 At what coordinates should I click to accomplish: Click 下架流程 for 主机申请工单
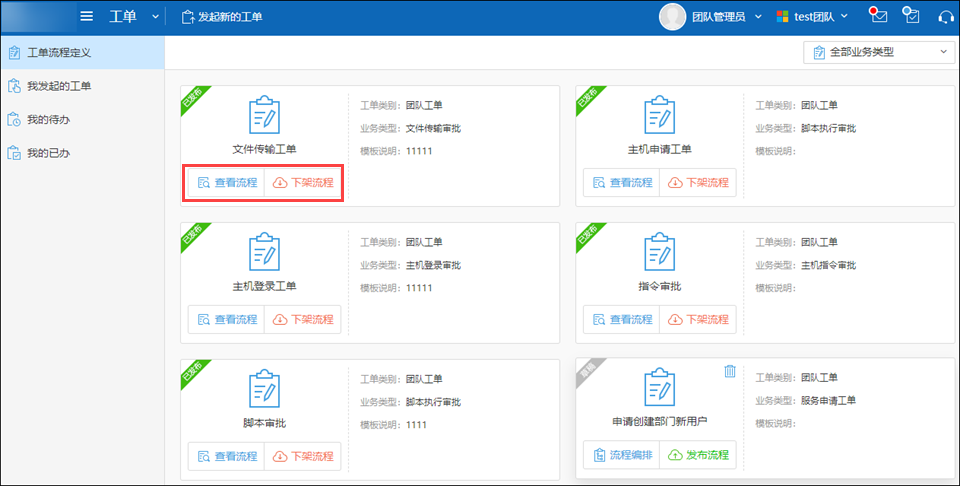tap(698, 183)
